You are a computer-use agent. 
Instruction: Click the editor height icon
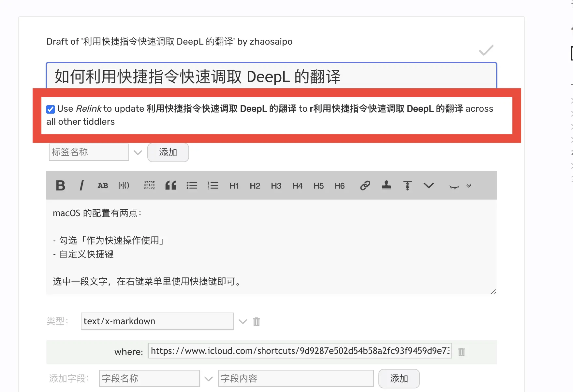tap(407, 186)
